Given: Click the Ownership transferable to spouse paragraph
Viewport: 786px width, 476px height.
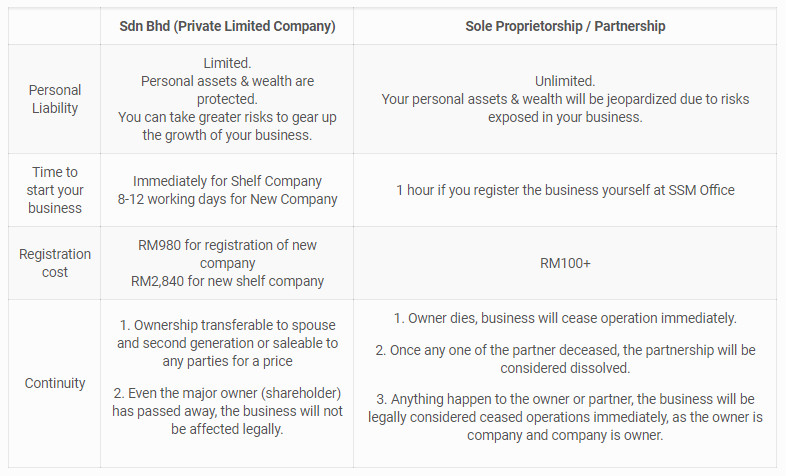Looking at the screenshot, I should (x=227, y=343).
